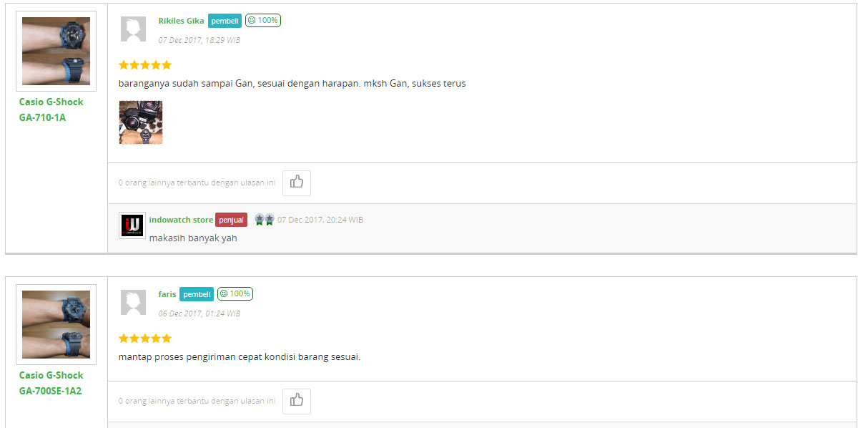Image resolution: width=868 pixels, height=428 pixels.
Task: Open Casio G-Shock GA-700SE-1A2 product image
Action: 56,324
